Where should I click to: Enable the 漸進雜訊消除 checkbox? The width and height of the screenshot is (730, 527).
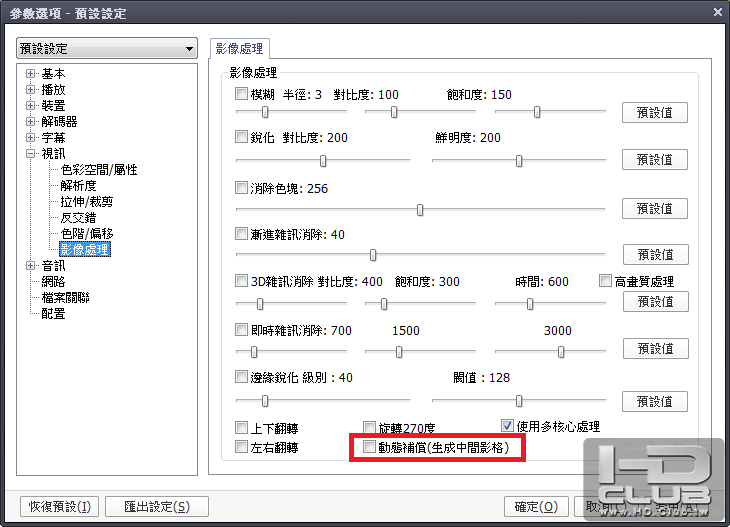241,234
